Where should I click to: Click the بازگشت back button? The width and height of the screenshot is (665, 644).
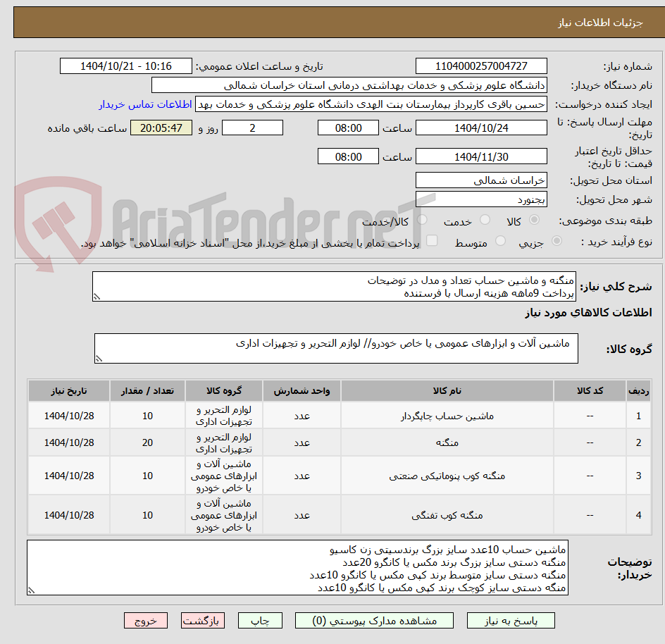pos(203,621)
